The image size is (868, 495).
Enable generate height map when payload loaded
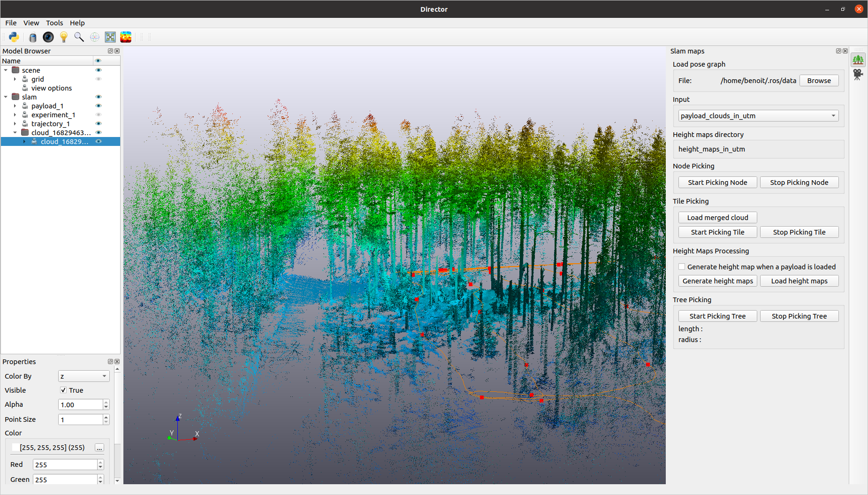[682, 267]
